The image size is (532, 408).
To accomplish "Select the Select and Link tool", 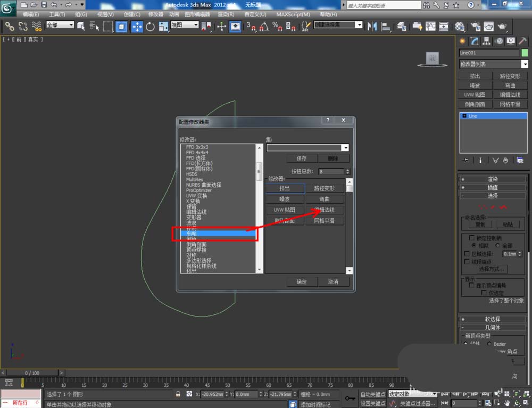I will click(9, 26).
